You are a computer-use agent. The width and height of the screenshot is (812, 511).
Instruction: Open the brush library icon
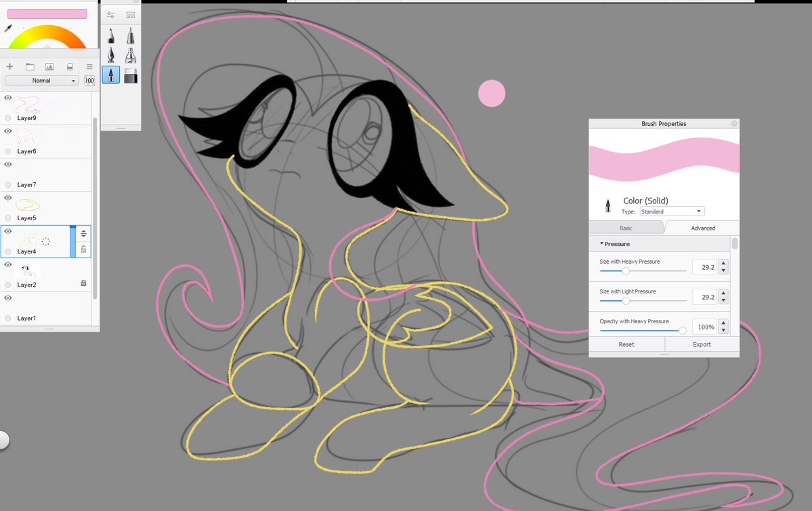tap(131, 15)
